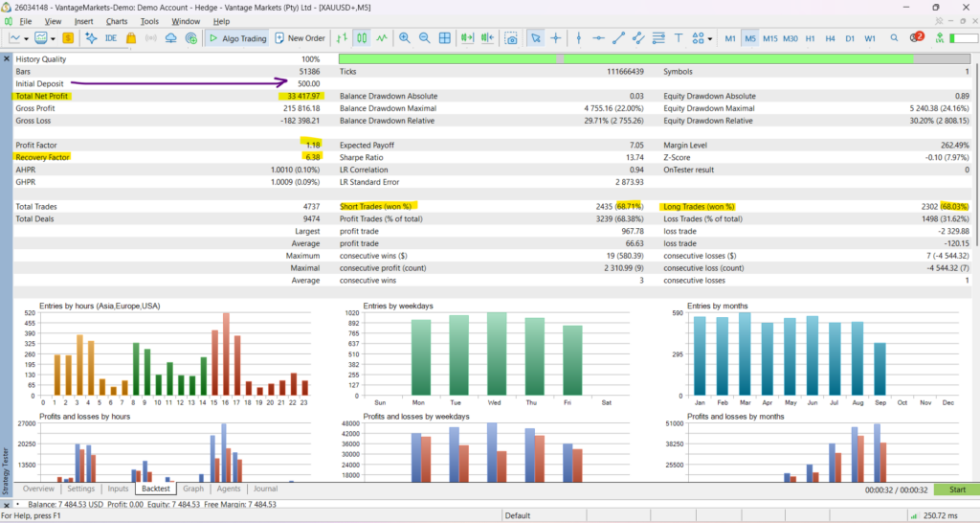
Task: Select the cursor arrow tool
Action: pyautogui.click(x=536, y=38)
